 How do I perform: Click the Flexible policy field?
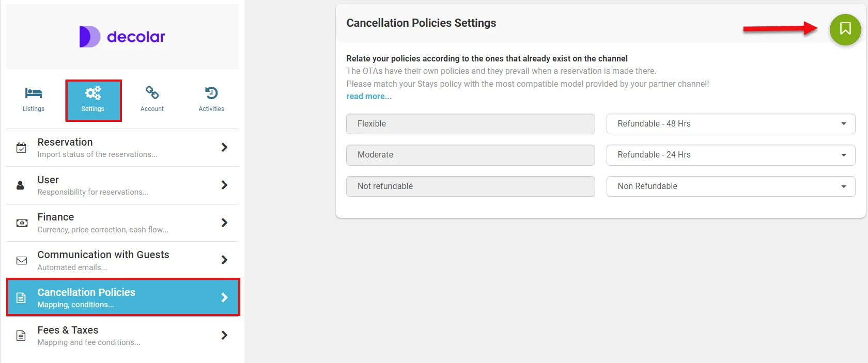470,124
